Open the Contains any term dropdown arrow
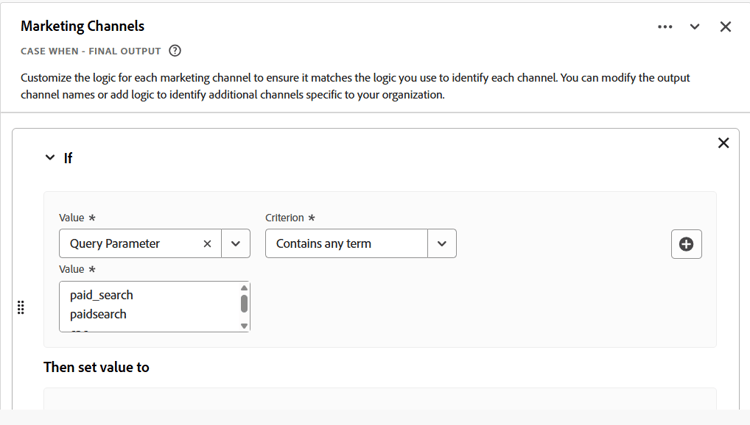This screenshot has width=750, height=425. pyautogui.click(x=442, y=244)
